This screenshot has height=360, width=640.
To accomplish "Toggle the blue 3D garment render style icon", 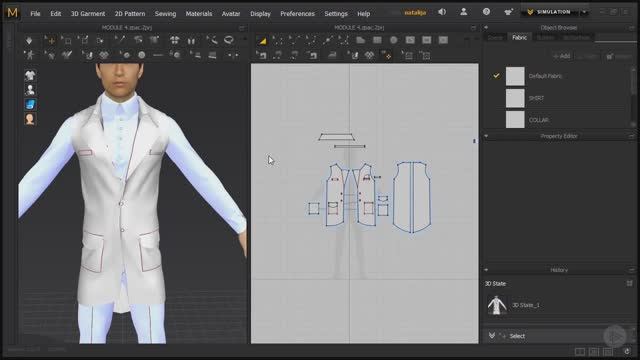I will pos(30,104).
